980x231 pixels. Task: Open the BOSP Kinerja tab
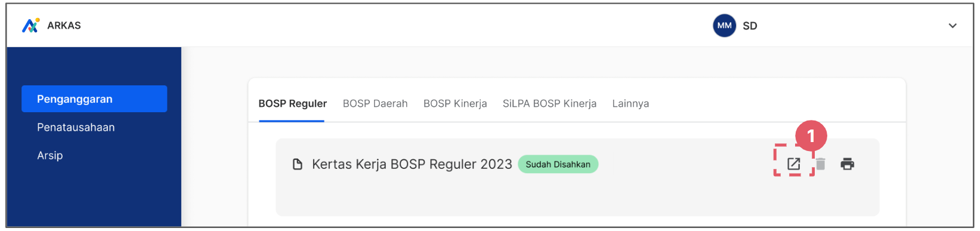click(x=455, y=103)
